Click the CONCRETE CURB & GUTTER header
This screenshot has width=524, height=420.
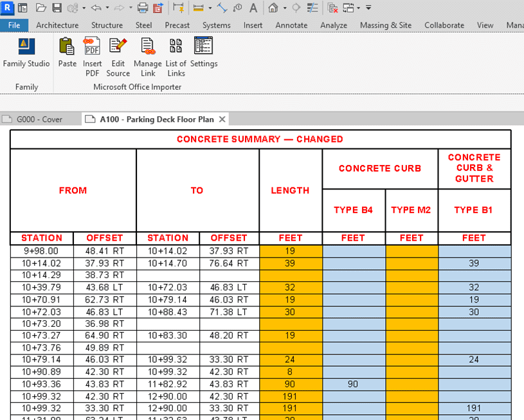474,168
